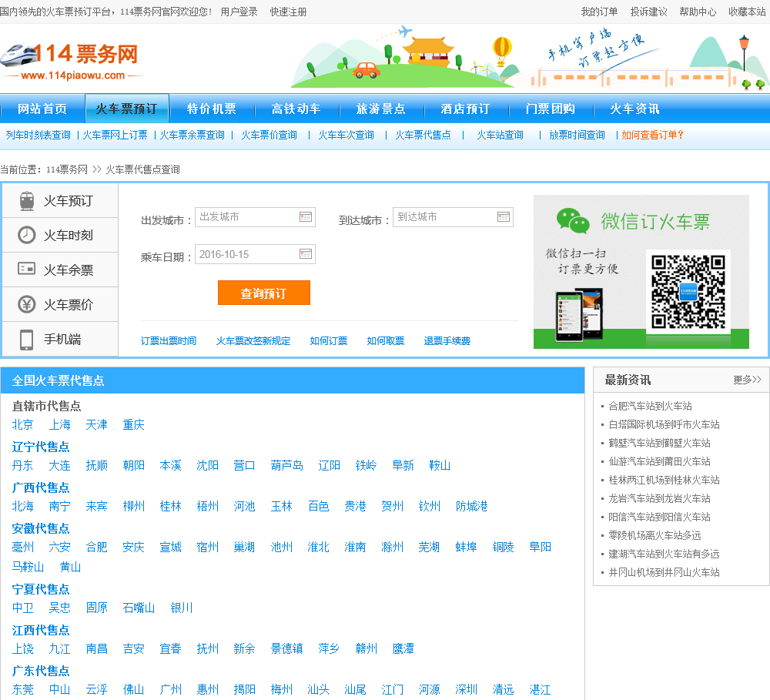This screenshot has width=770, height=700.
Task: Open the travel date calendar icon
Action: [x=306, y=254]
